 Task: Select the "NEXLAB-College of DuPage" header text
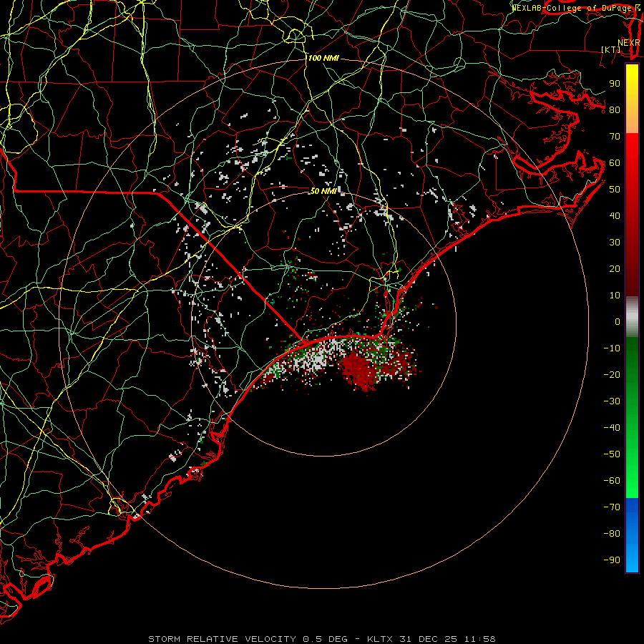click(x=572, y=8)
